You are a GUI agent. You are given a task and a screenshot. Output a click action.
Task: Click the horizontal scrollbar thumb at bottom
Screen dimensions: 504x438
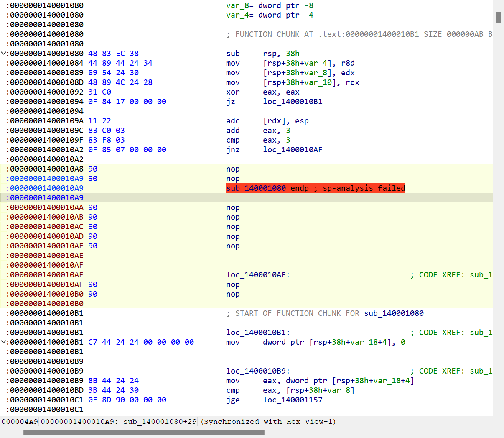coord(144,432)
